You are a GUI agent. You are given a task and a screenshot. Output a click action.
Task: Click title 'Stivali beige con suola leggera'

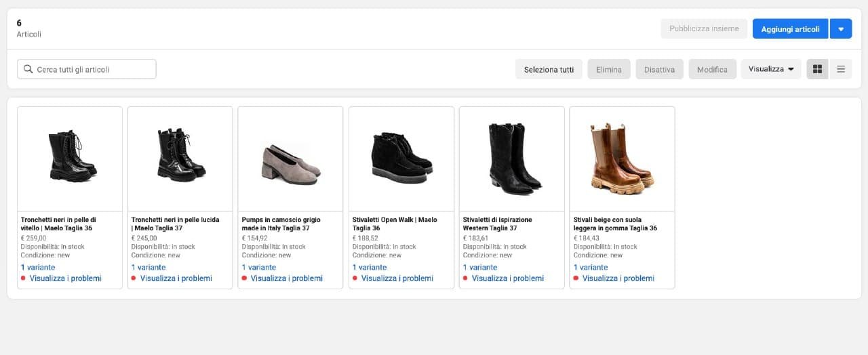(615, 224)
